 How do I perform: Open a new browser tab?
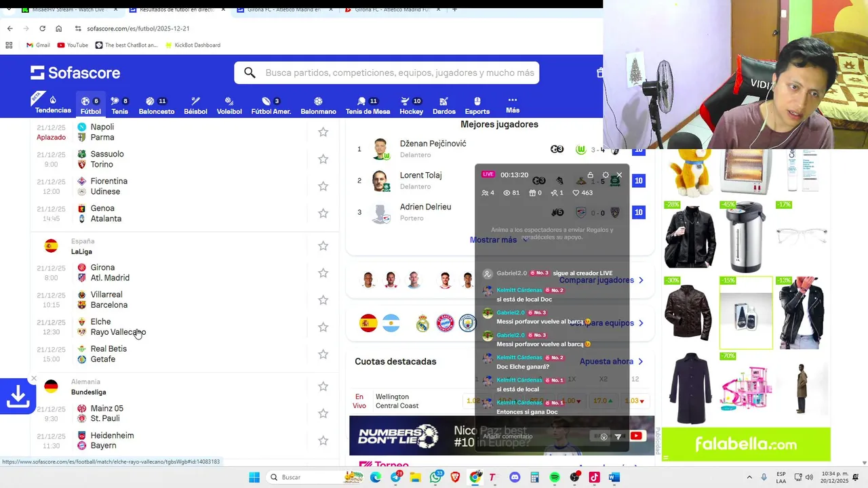pos(454,9)
